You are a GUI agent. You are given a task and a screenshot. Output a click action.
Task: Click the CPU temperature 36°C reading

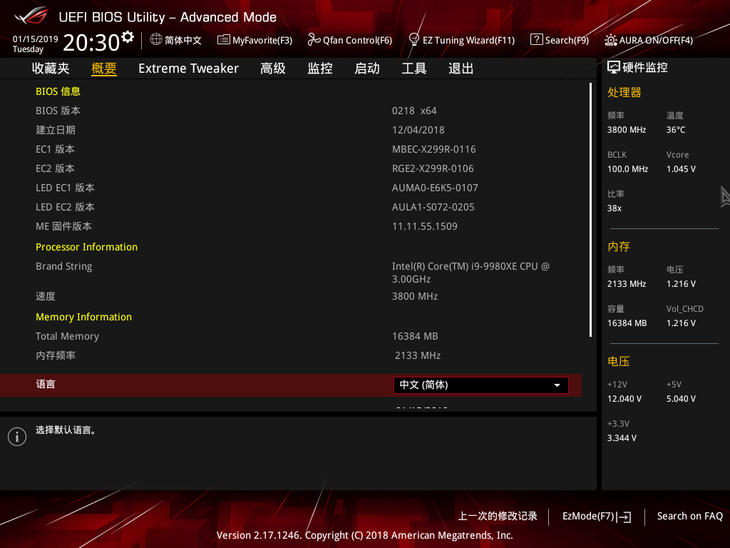676,130
